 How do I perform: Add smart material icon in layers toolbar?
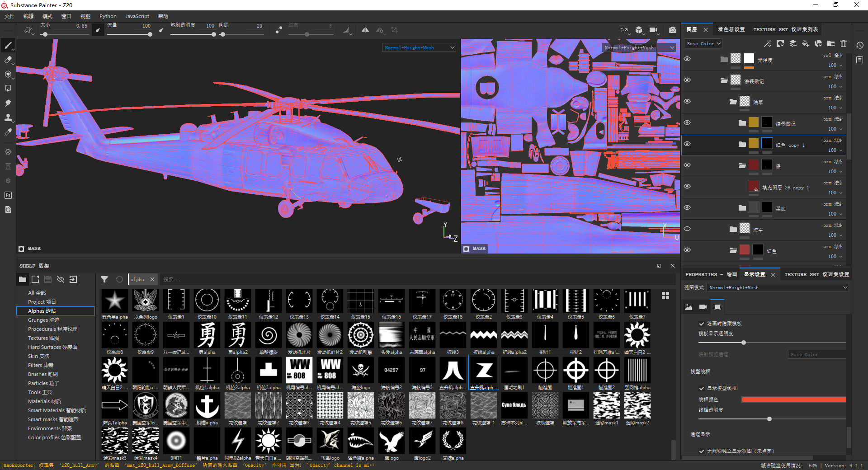pyautogui.click(x=818, y=43)
